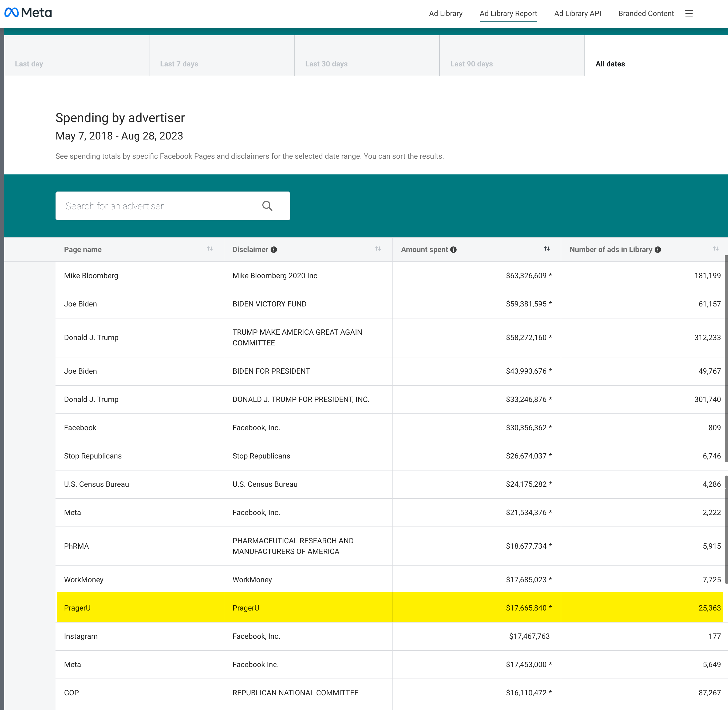Screen dimensions: 728x710
Task: Sort by Page name arrows
Action: click(x=210, y=249)
